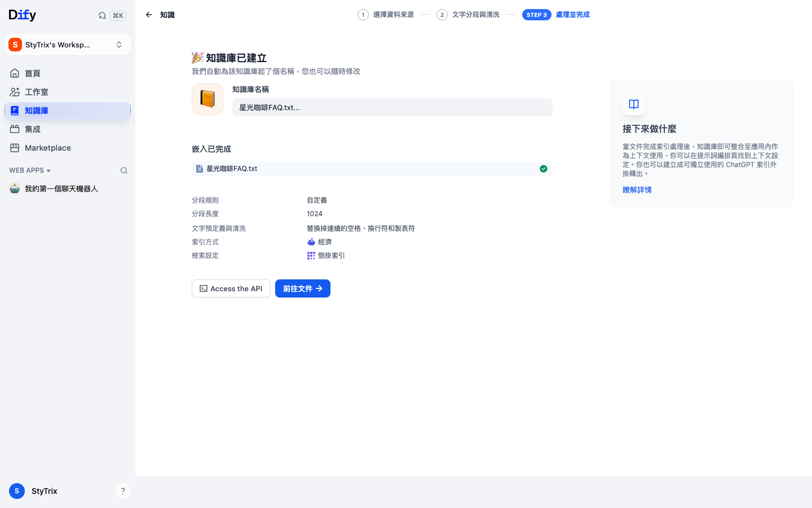Click the help question mark button
The image size is (812, 508).
click(x=123, y=491)
